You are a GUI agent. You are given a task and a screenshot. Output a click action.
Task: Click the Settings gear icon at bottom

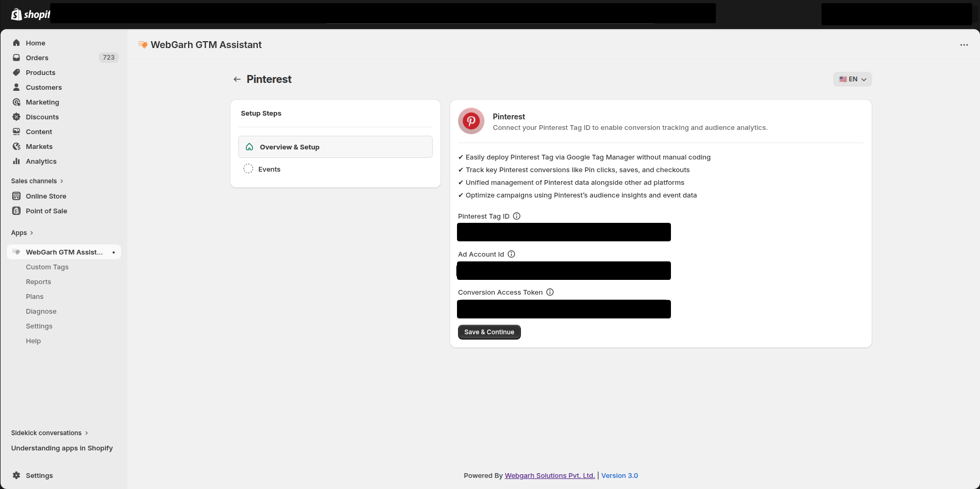point(16,475)
